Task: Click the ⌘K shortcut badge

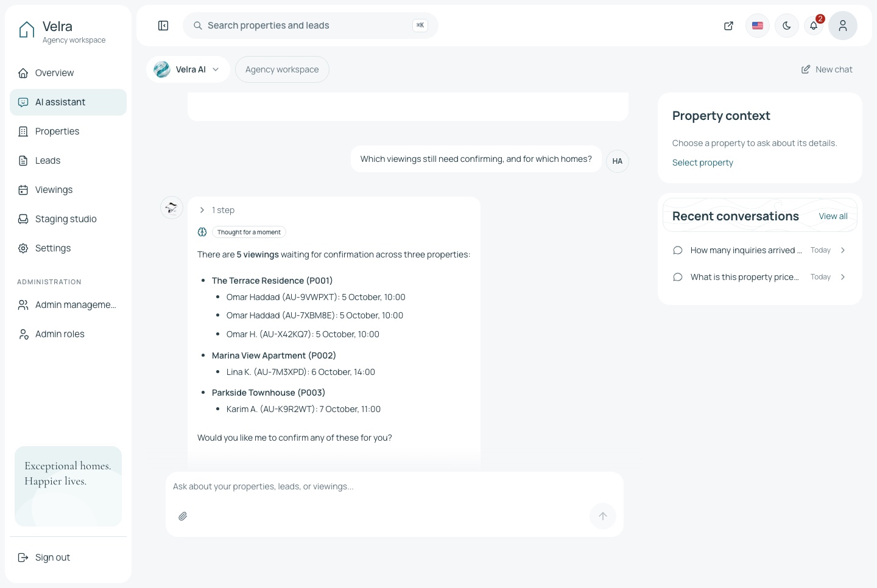Action: [420, 26]
